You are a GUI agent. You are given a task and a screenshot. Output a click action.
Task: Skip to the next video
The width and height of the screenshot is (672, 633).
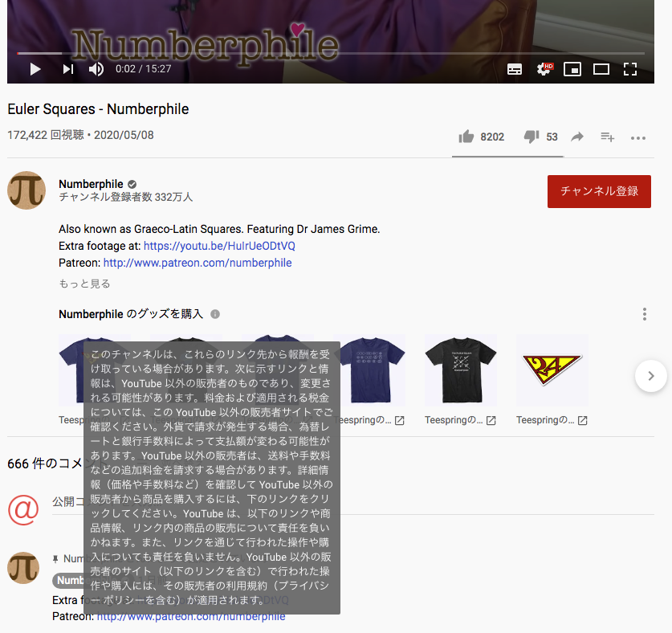67,69
